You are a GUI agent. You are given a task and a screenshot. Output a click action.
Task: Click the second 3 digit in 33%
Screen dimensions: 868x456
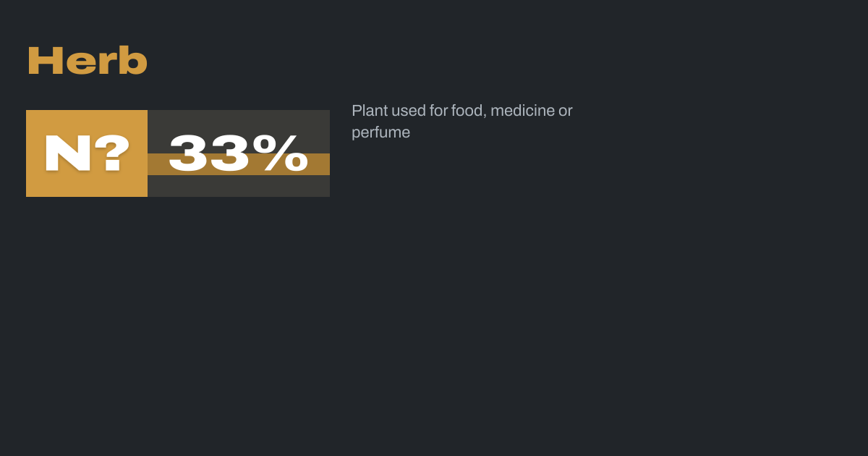click(x=233, y=153)
